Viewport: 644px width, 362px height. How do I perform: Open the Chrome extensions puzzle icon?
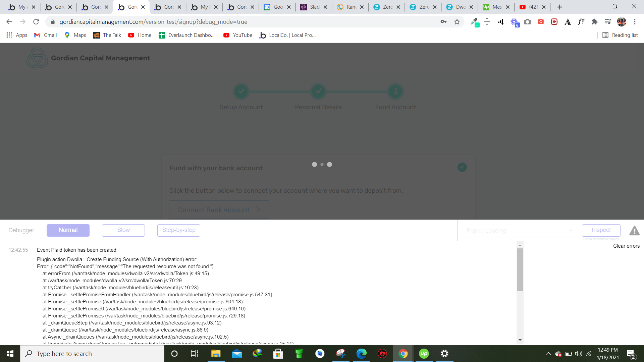coord(594,22)
